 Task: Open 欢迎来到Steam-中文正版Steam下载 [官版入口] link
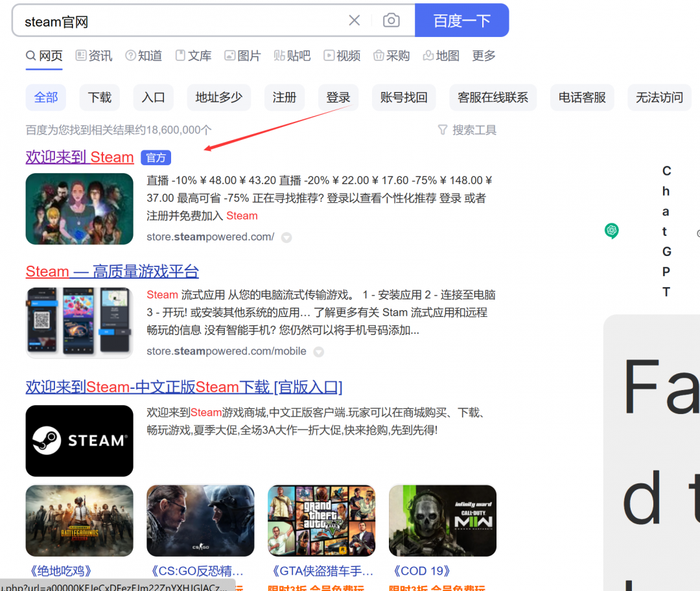[184, 387]
